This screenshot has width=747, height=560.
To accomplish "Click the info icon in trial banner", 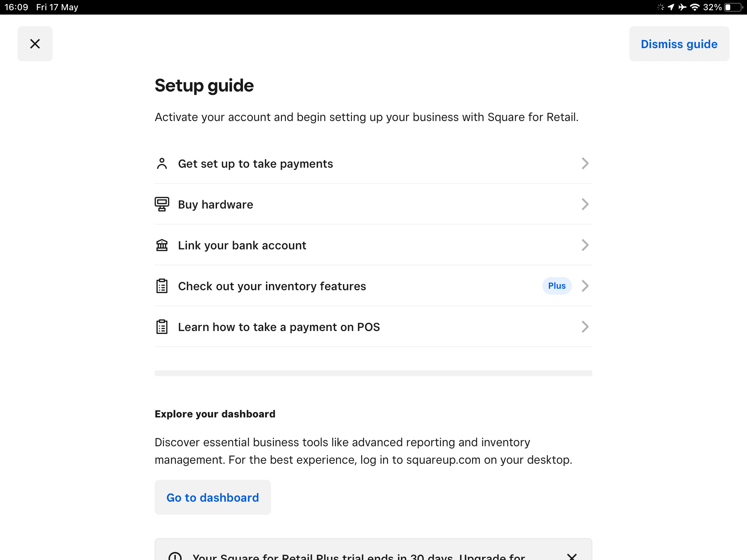I will tap(175, 556).
